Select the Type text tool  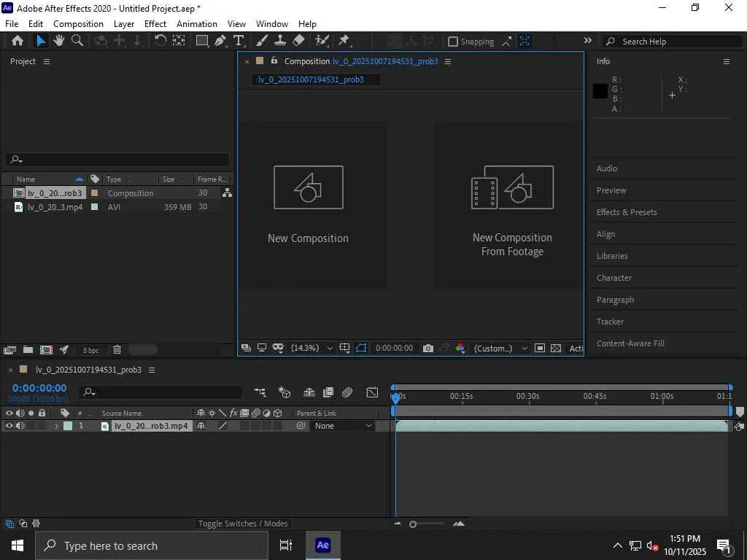pos(239,41)
